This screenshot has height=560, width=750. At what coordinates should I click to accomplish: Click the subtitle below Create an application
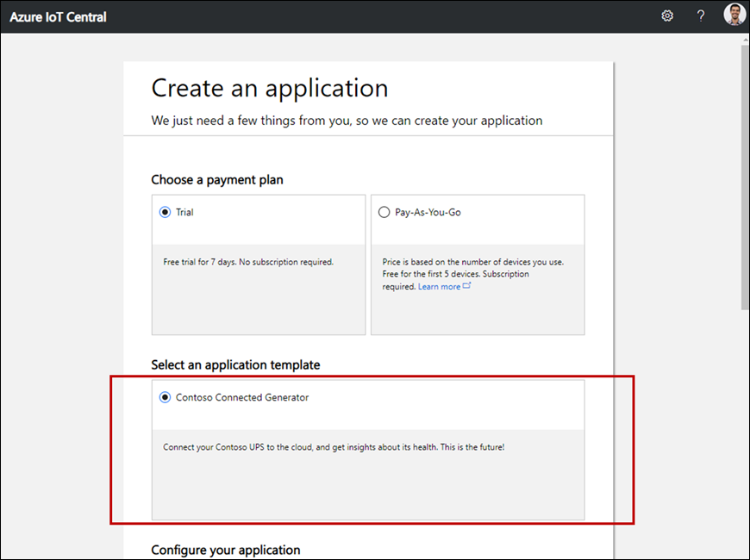347,120
